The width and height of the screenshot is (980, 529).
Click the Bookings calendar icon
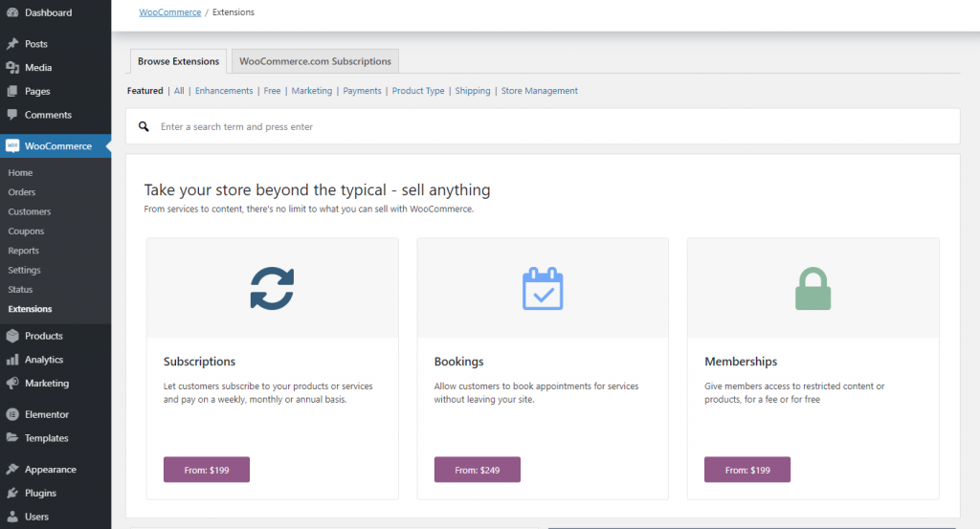click(543, 288)
